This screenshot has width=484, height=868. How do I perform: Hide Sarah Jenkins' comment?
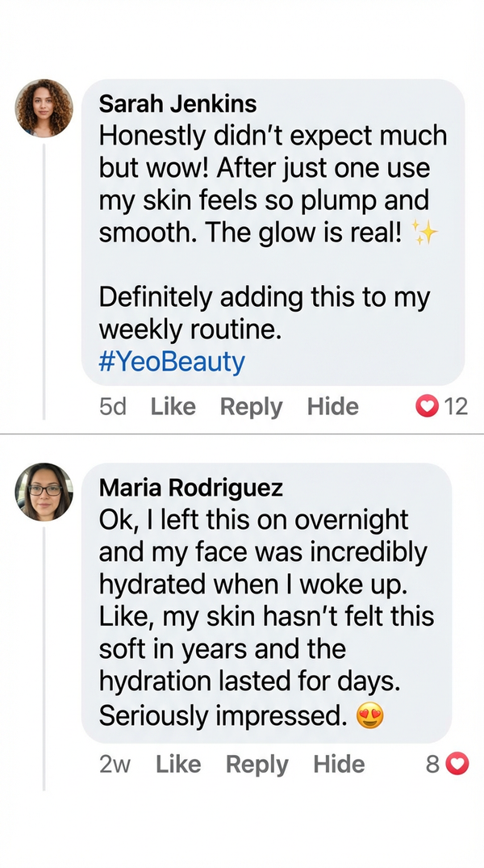point(333,407)
